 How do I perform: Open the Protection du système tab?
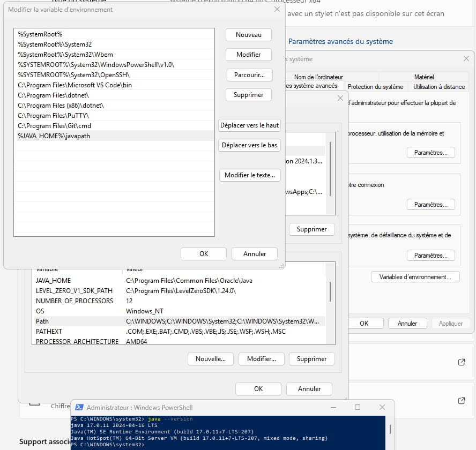click(x=375, y=86)
